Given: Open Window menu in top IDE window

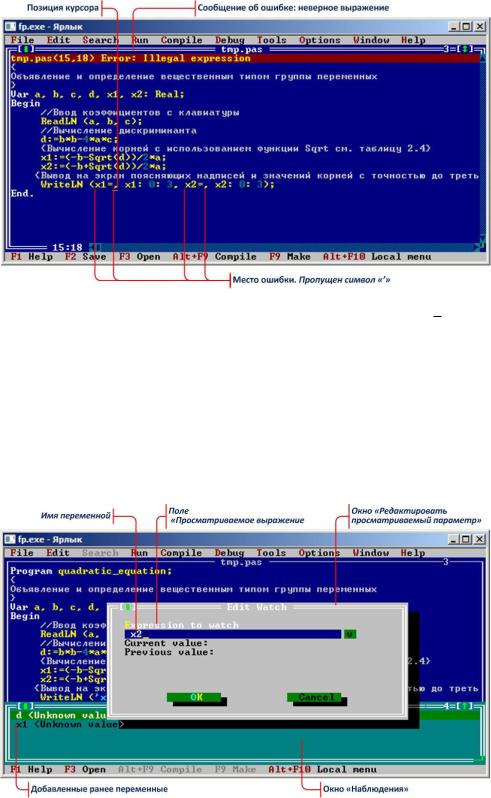Looking at the screenshot, I should click(x=371, y=40).
